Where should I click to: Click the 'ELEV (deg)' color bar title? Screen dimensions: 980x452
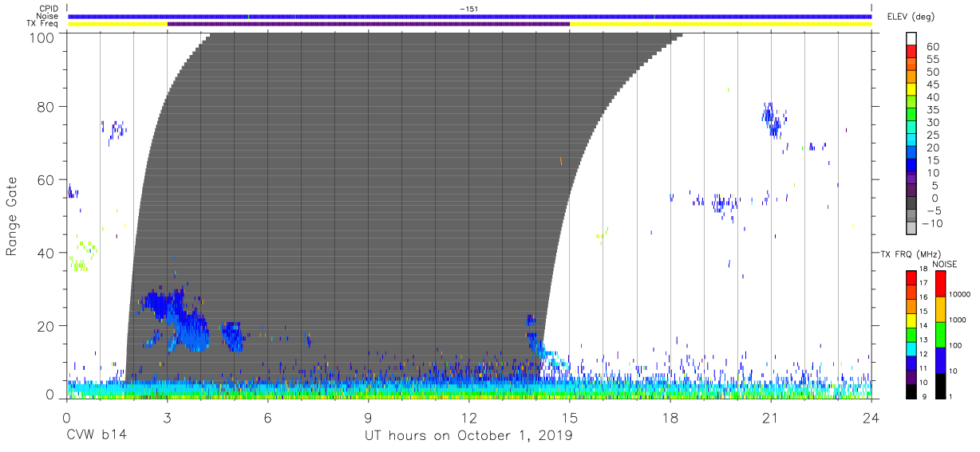[911, 17]
